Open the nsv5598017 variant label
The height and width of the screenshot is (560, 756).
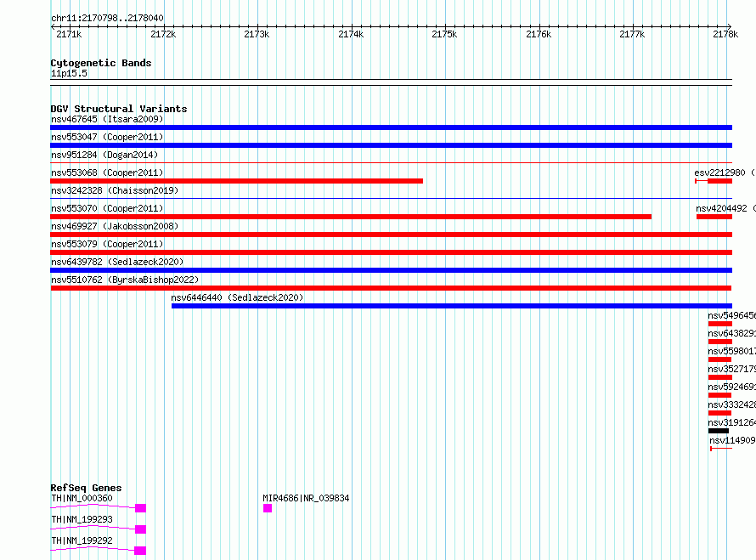tap(732, 351)
